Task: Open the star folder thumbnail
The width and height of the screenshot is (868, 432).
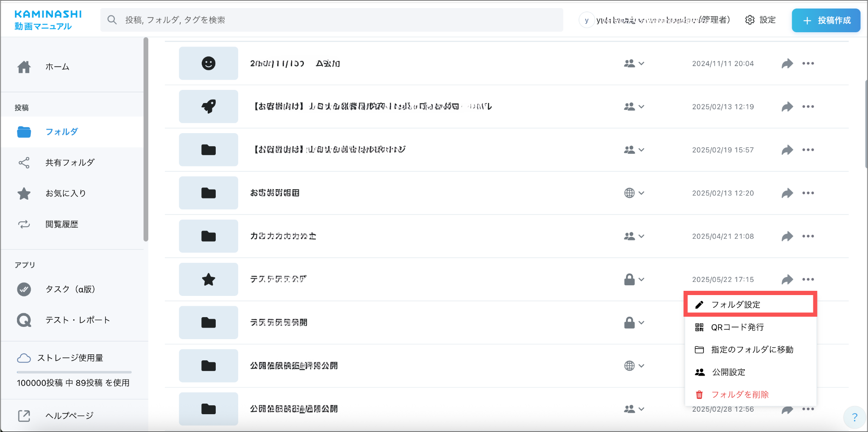Action: [x=209, y=280]
